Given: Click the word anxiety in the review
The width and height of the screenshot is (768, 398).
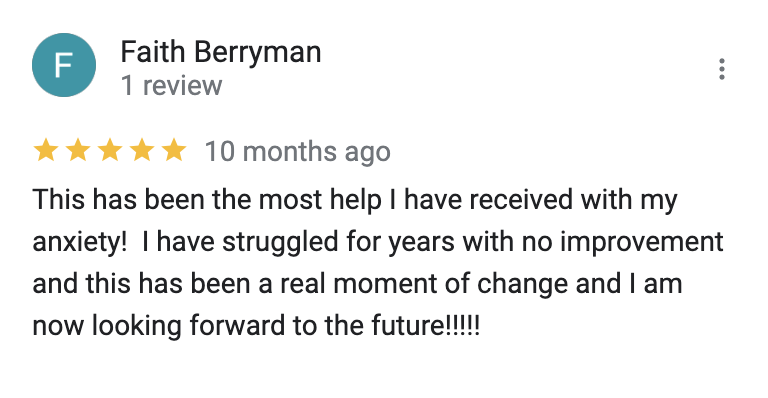Looking at the screenshot, I should 76,242.
